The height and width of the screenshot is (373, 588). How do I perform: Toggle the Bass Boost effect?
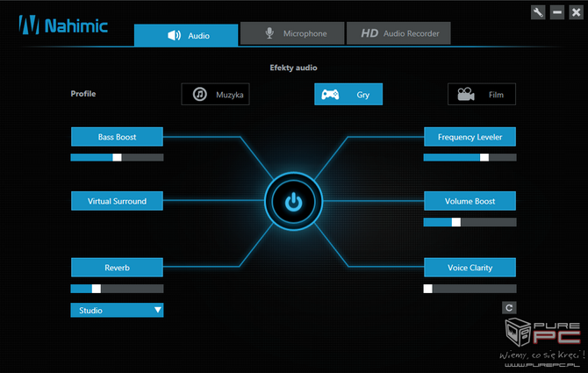[117, 137]
